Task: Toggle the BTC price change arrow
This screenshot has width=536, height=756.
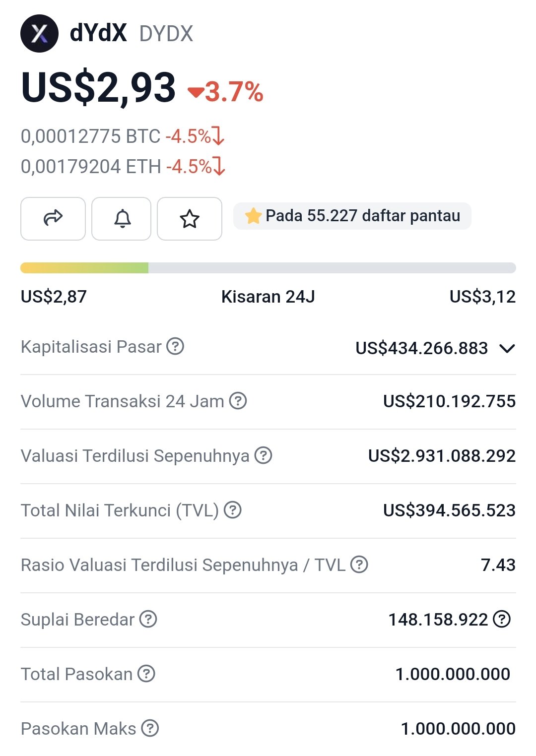Action: pos(218,136)
